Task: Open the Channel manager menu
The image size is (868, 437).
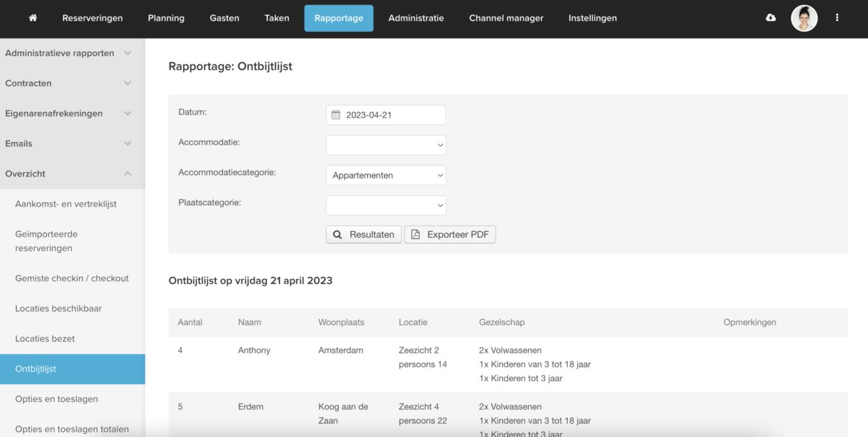Action: pyautogui.click(x=506, y=18)
